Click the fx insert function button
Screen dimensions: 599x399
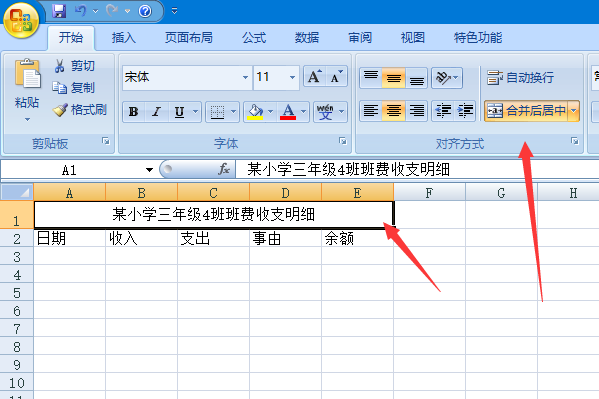tap(224, 169)
